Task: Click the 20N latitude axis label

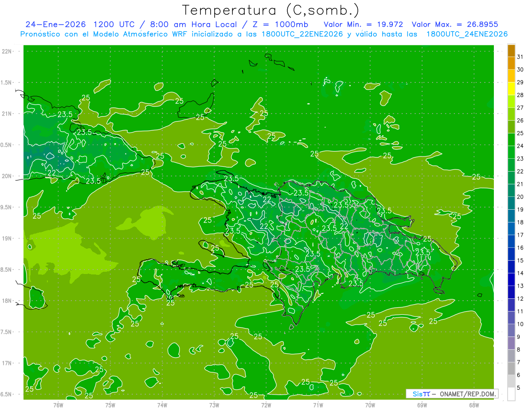Action: pyautogui.click(x=7, y=176)
